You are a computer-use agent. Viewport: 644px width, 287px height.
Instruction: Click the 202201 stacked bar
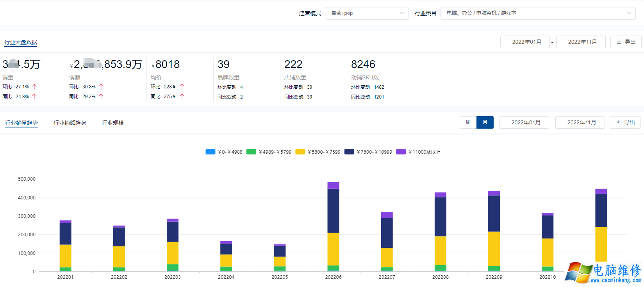click(x=65, y=246)
